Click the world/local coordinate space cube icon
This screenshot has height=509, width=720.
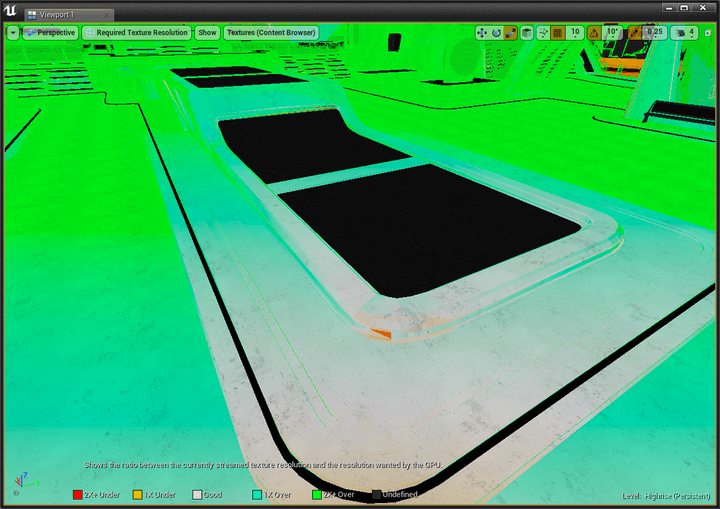527,33
